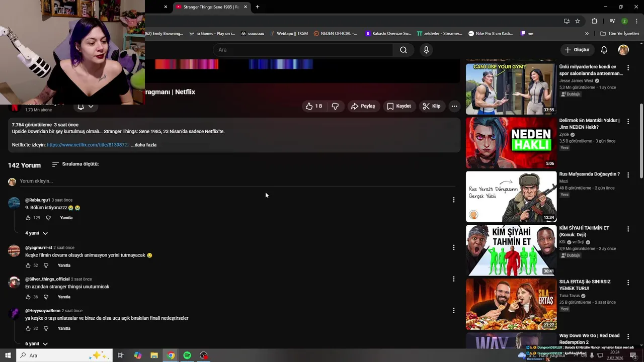Click the Oluştur create button

(577, 50)
